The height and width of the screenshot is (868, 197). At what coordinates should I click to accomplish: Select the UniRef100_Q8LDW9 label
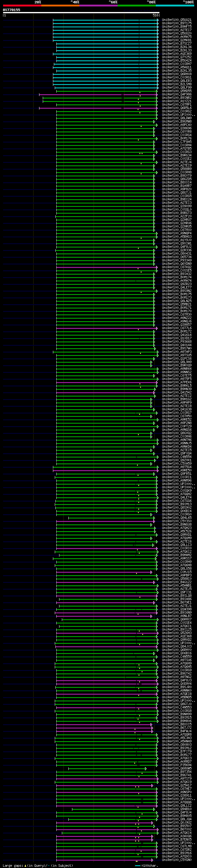point(177,118)
